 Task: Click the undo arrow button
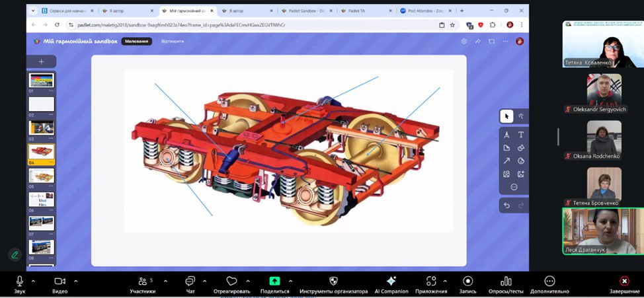click(x=506, y=205)
